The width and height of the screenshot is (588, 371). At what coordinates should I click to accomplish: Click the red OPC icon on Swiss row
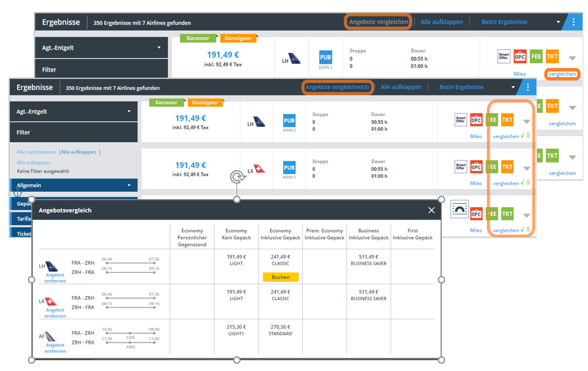476,167
